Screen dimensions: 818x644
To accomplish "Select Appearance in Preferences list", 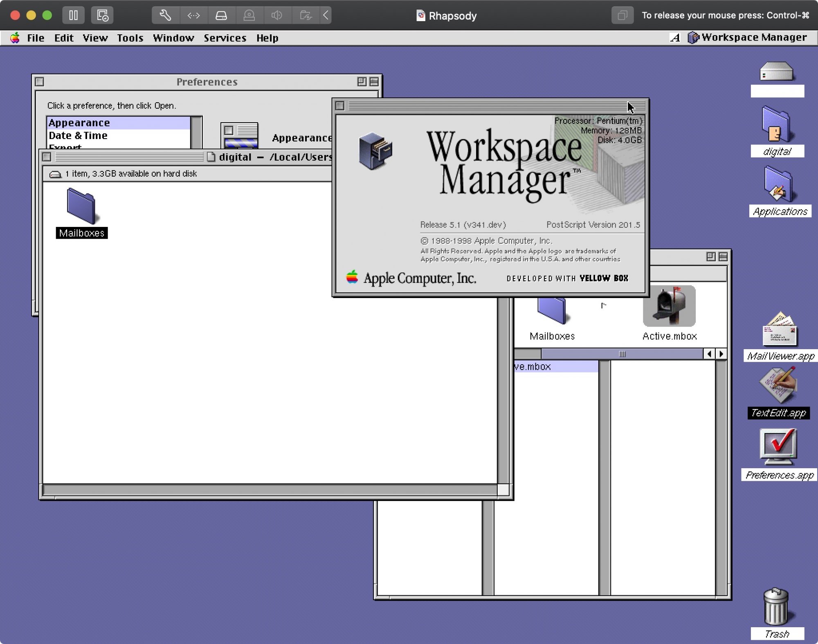I will click(119, 123).
